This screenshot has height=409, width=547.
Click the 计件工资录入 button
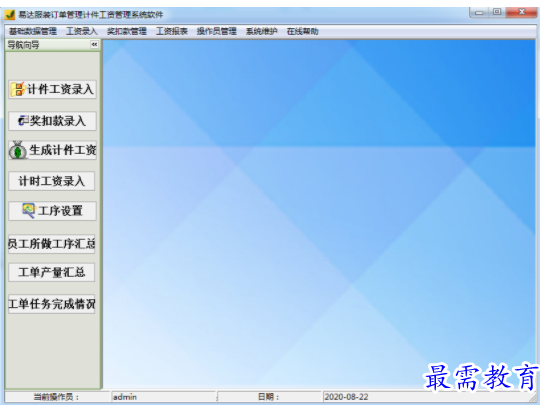coord(52,89)
